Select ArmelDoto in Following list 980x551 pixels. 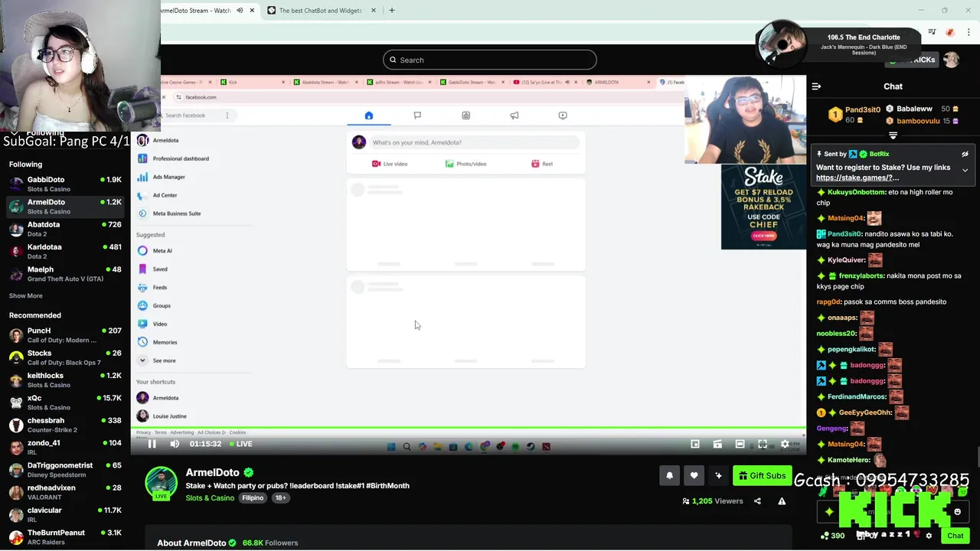coord(65,207)
